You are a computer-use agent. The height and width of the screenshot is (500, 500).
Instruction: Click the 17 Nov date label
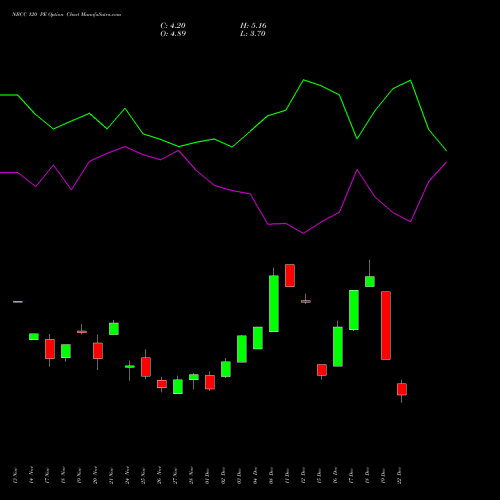click(47, 475)
